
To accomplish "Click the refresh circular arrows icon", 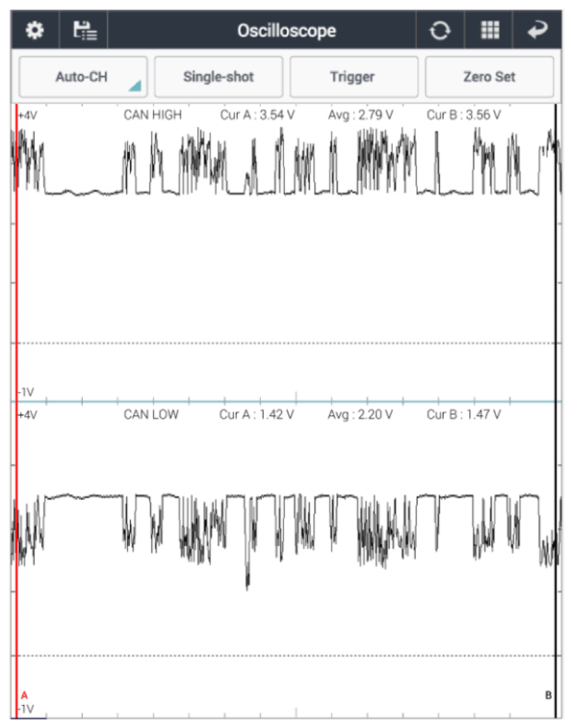I will [x=440, y=31].
